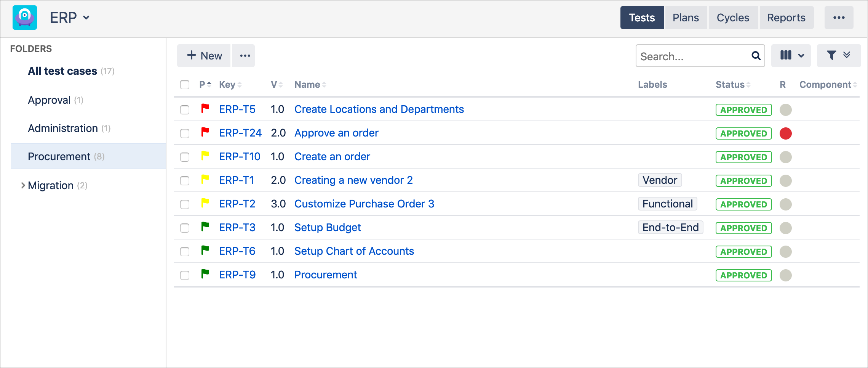Click the ERP app logo icon
This screenshot has width=868, height=368.
click(25, 18)
